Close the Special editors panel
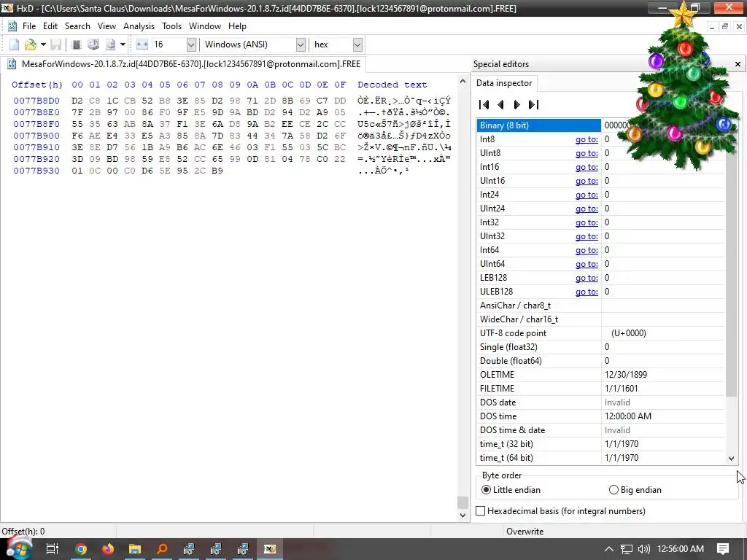 (x=738, y=64)
